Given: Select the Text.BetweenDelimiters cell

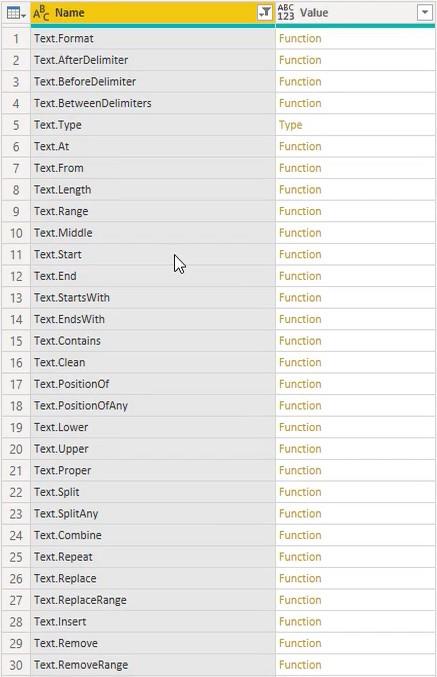Looking at the screenshot, I should [153, 103].
